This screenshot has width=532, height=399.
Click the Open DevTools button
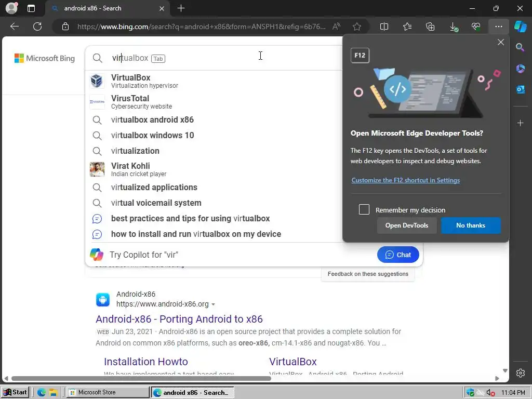(x=407, y=225)
